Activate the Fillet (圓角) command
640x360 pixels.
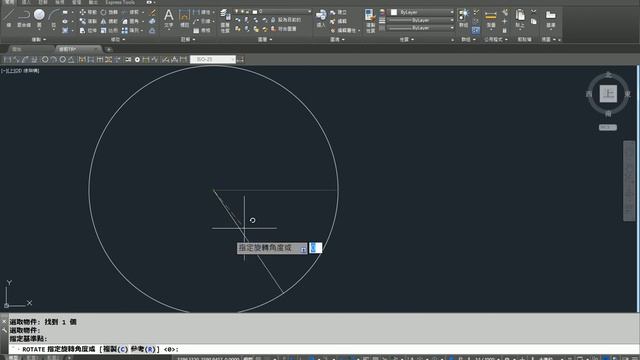[131, 21]
